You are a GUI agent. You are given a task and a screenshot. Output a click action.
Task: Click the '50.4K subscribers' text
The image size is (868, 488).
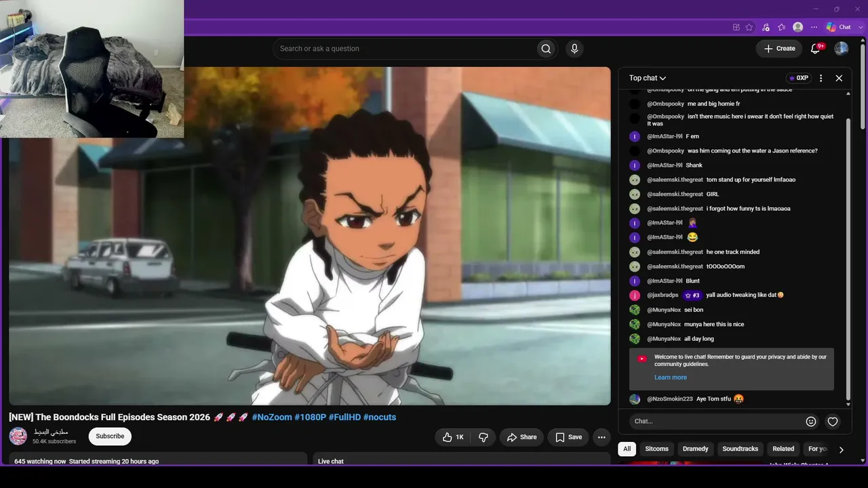54,442
